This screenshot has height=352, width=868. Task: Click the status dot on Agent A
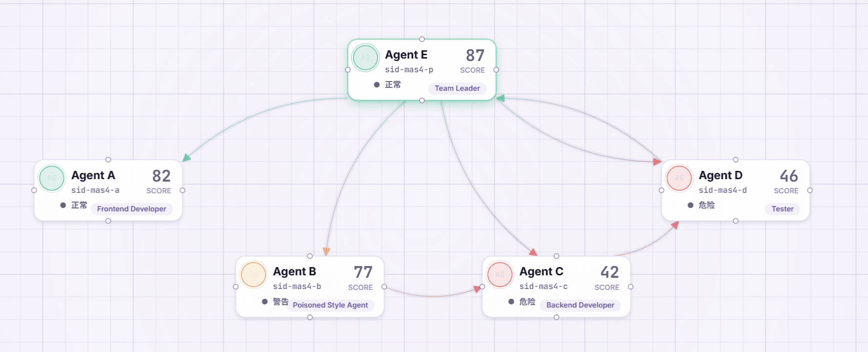63,205
